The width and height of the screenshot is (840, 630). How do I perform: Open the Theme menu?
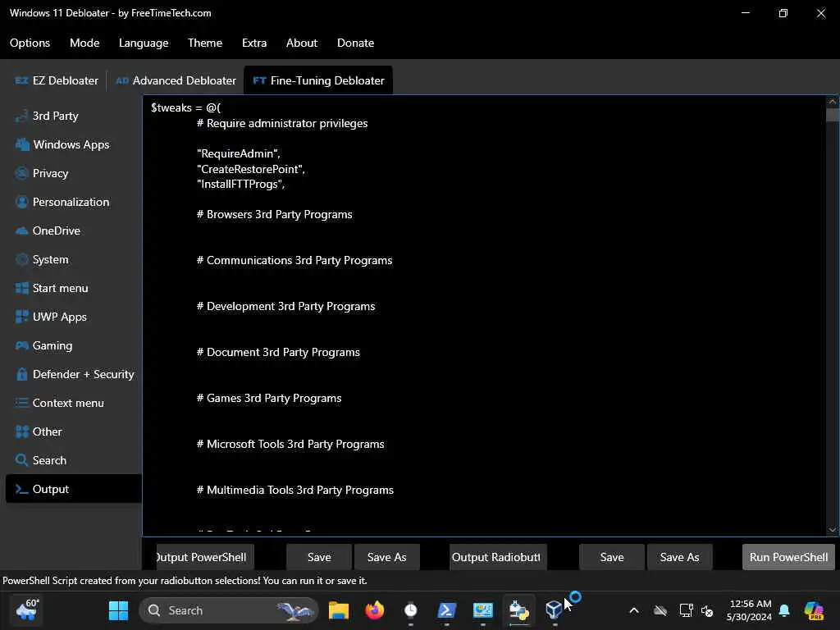205,43
